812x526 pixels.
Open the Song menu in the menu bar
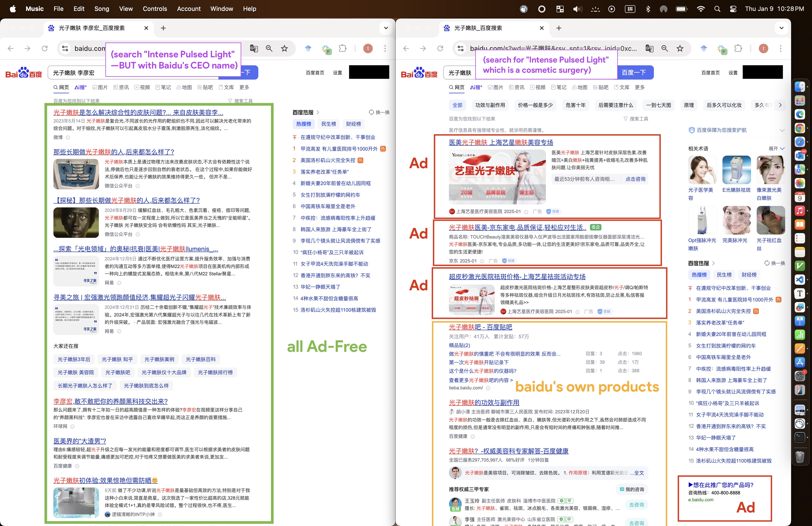[x=102, y=9]
